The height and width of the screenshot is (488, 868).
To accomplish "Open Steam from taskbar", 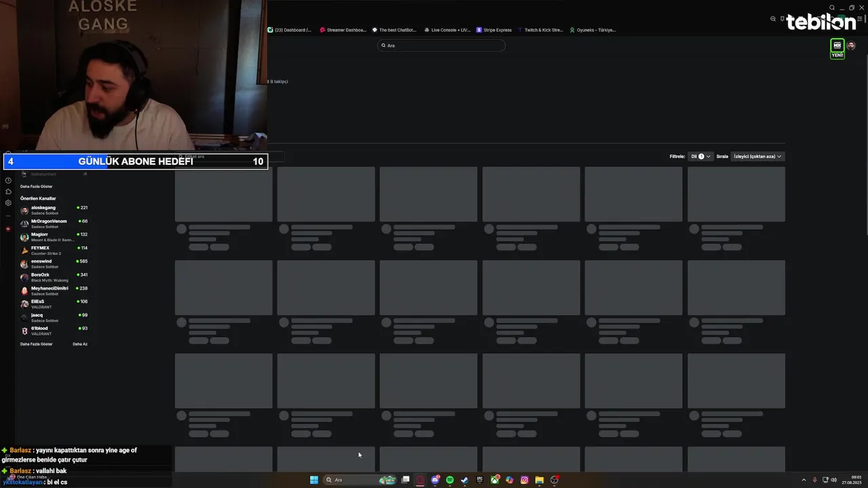I will click(x=465, y=480).
